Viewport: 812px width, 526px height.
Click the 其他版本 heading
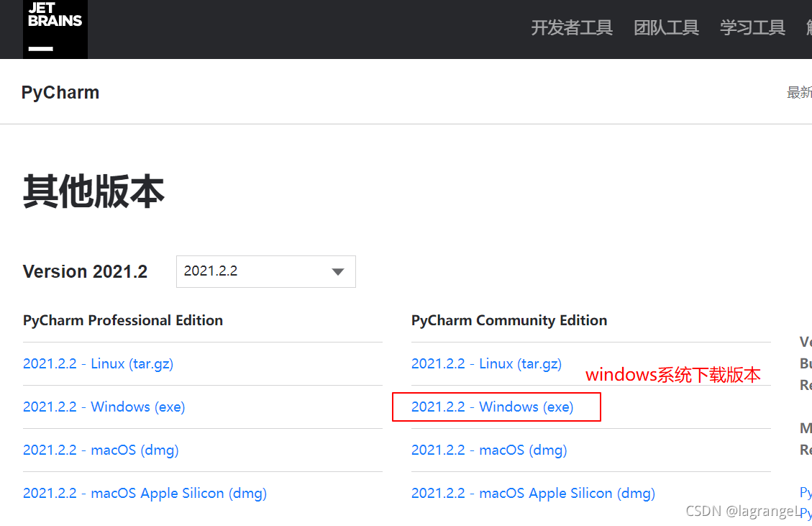[x=93, y=191]
